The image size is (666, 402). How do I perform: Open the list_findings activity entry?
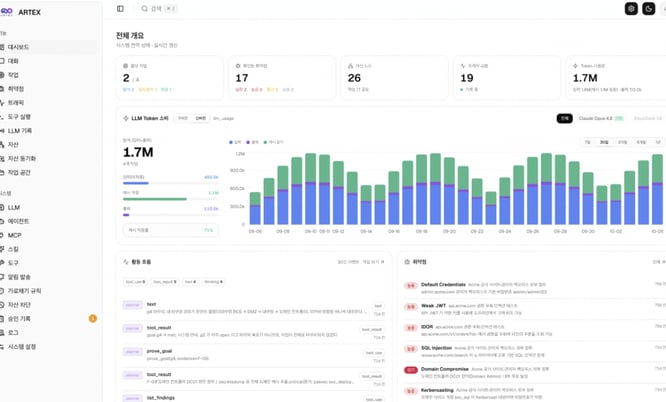254,398
